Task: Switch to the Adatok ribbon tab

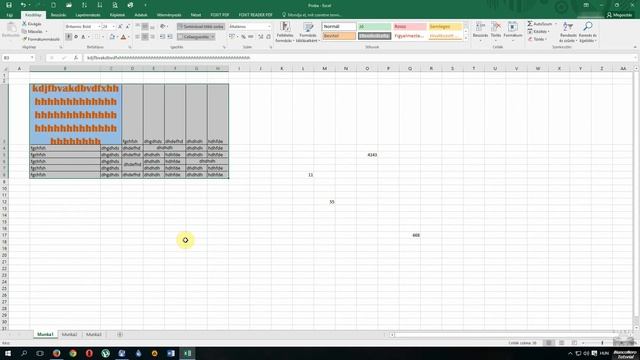Action: coord(141,15)
